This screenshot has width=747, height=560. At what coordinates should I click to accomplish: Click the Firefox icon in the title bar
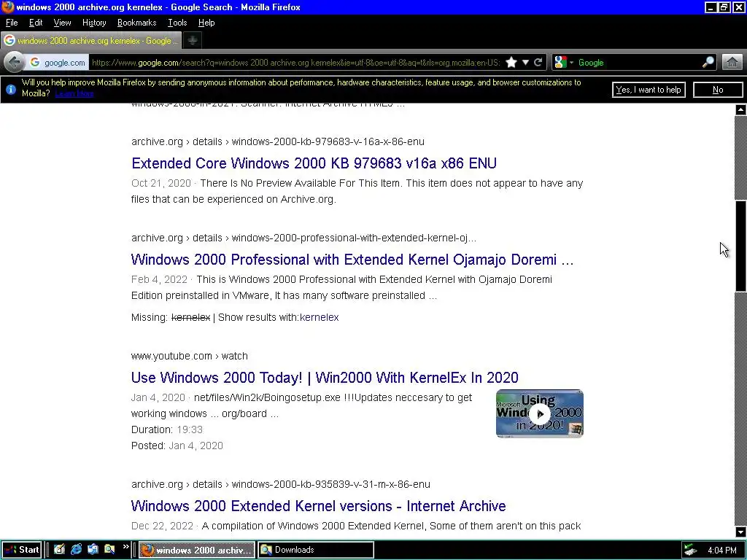[7, 7]
